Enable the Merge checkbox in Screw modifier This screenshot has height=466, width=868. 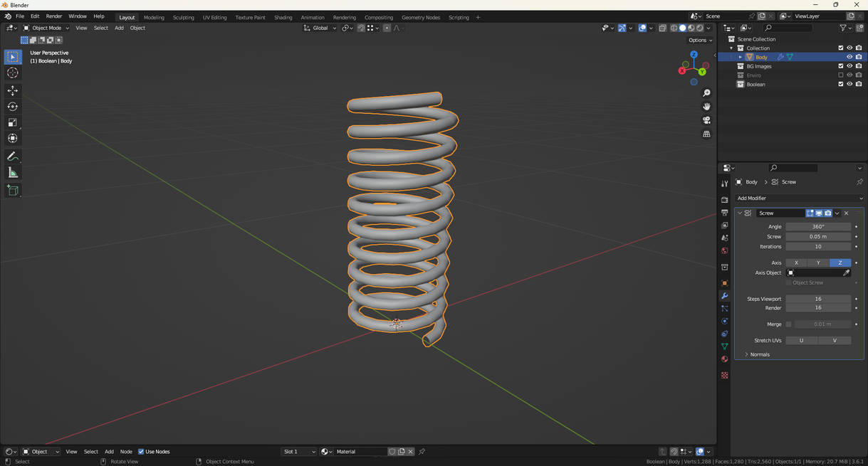pos(788,324)
